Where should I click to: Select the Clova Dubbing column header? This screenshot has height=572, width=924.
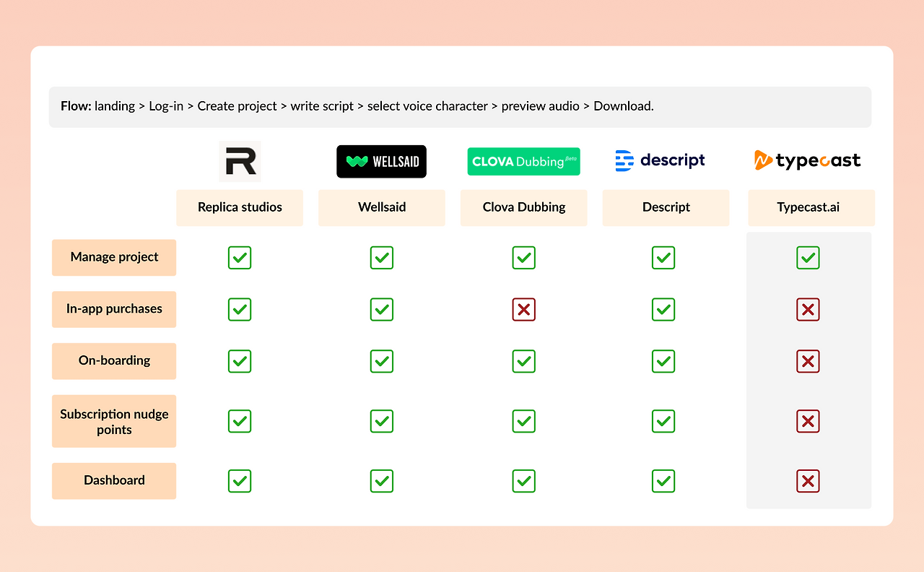[524, 207]
